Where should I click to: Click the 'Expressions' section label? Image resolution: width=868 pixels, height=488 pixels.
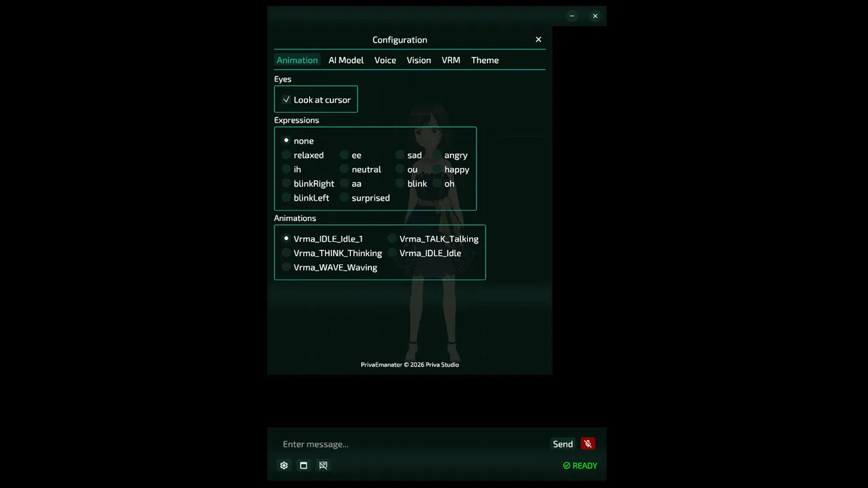click(x=296, y=120)
